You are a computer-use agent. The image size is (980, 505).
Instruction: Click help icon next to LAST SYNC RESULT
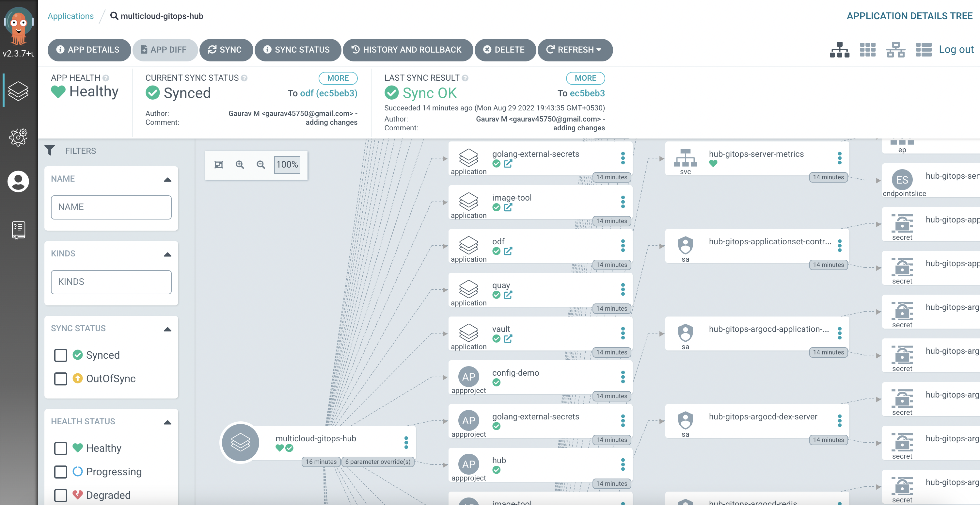tap(465, 78)
